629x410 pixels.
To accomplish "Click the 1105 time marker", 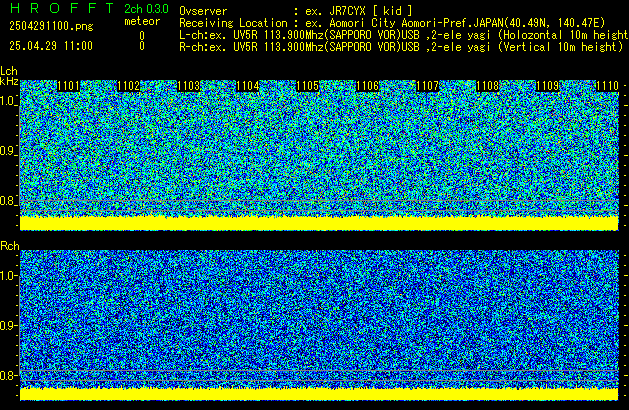I will tap(308, 86).
